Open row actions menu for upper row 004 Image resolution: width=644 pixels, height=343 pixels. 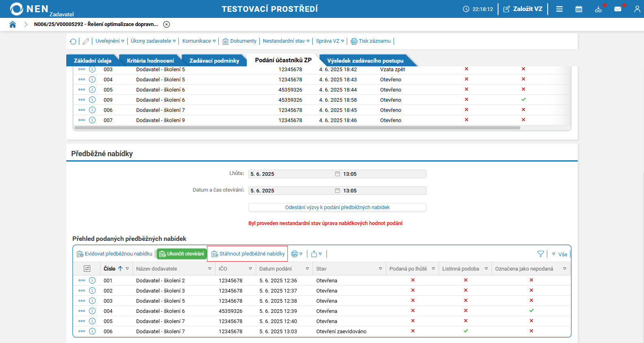82,79
